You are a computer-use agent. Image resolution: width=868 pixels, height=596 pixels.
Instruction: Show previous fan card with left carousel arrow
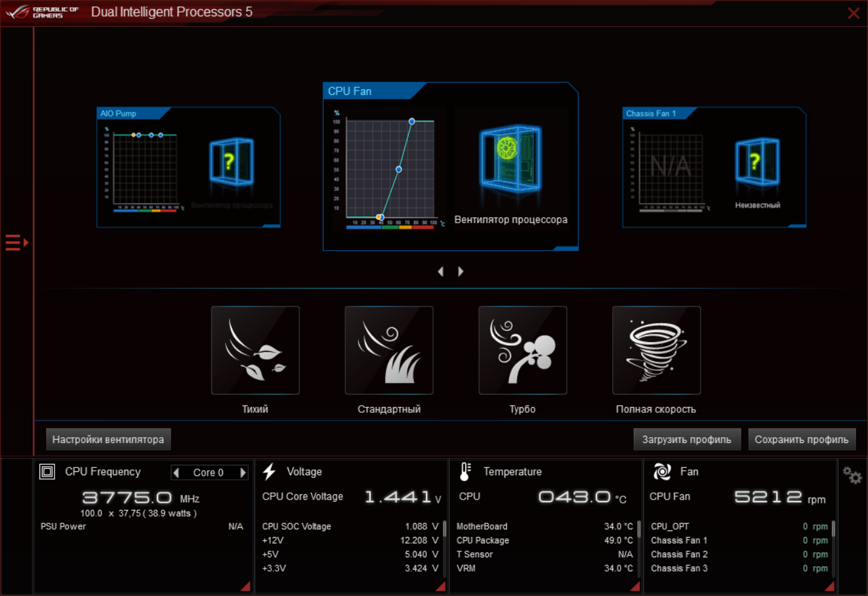coord(441,271)
